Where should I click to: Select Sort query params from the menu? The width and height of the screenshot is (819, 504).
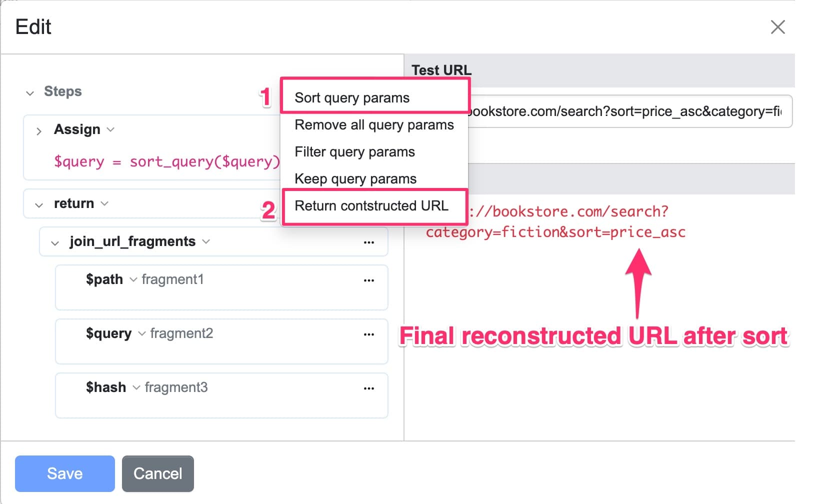click(x=352, y=97)
